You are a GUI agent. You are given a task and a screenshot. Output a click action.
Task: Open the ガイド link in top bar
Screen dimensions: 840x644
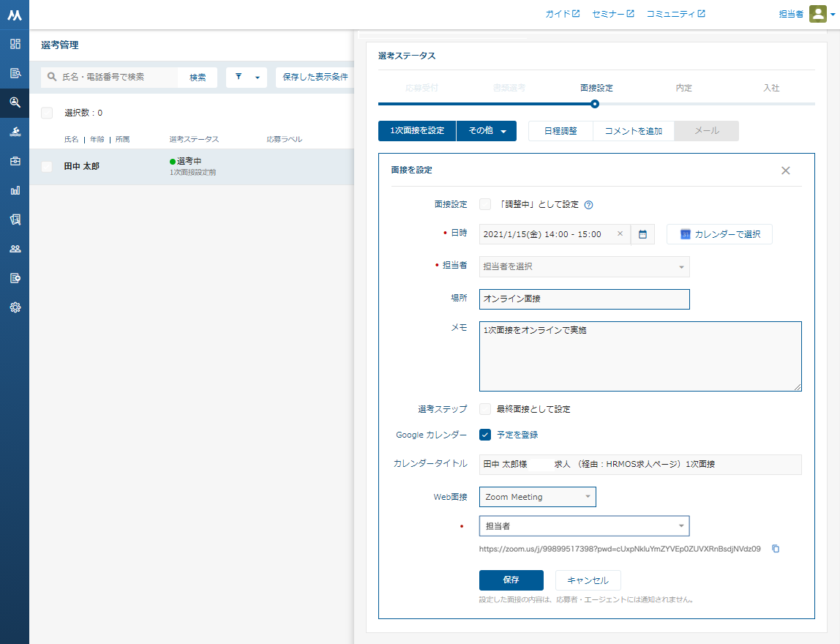[x=562, y=13]
